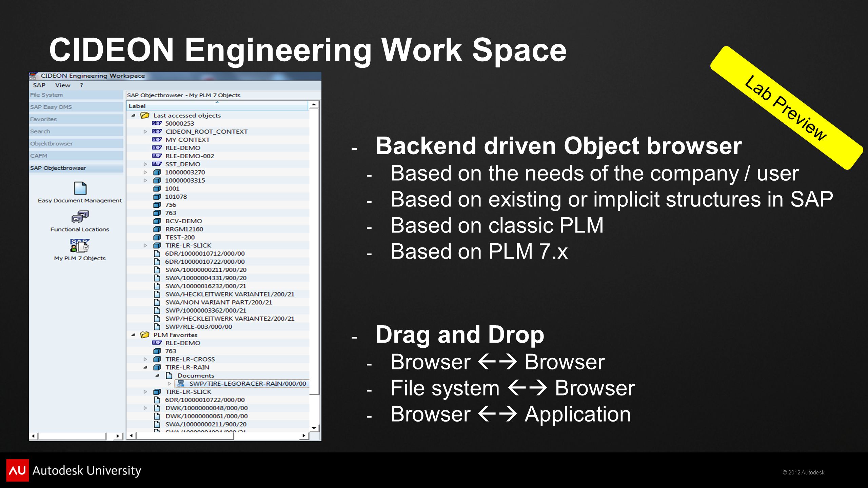Expand the DWK/10000000048/000/00 node
This screenshot has height=488, width=868.
click(145, 408)
